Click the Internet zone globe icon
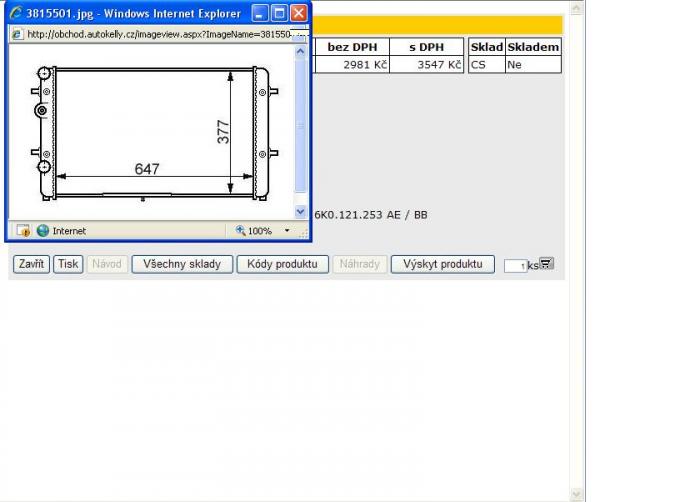Viewport: 700px width, 502px height. coord(43,230)
